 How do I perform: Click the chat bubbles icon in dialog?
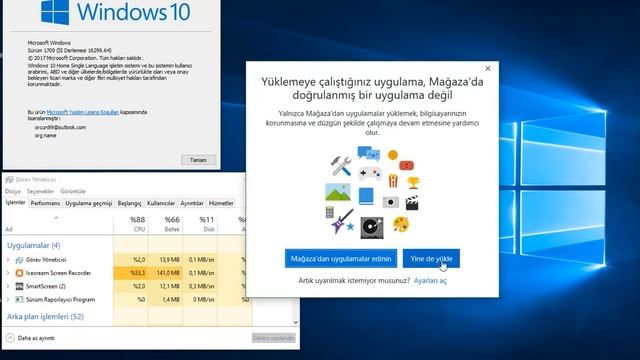point(369,153)
